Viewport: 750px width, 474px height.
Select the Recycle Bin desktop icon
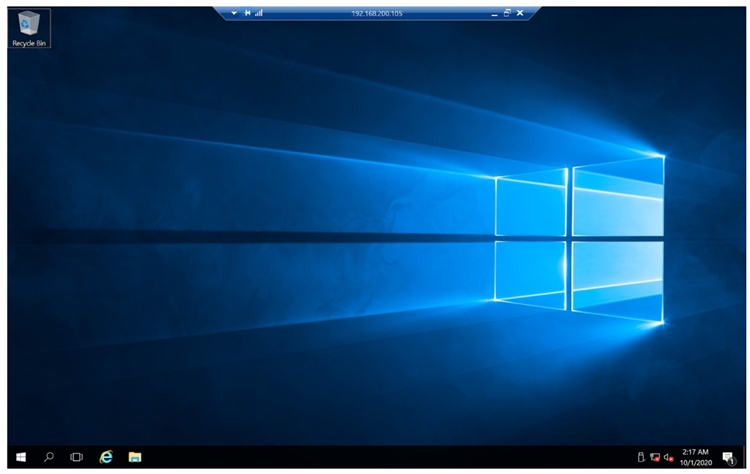point(29,24)
